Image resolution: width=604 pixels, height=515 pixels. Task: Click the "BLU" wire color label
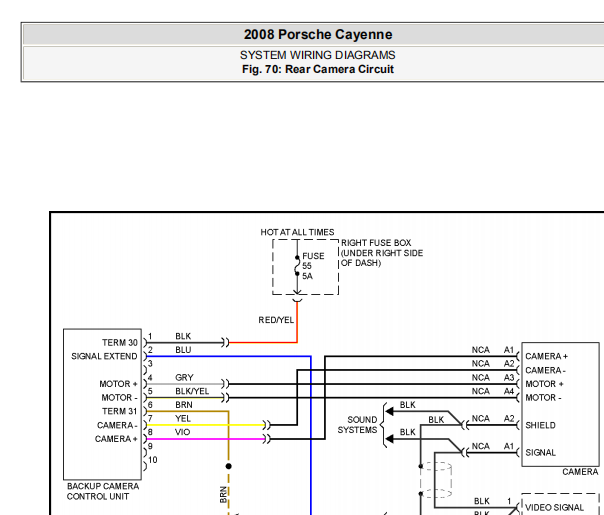tap(183, 350)
